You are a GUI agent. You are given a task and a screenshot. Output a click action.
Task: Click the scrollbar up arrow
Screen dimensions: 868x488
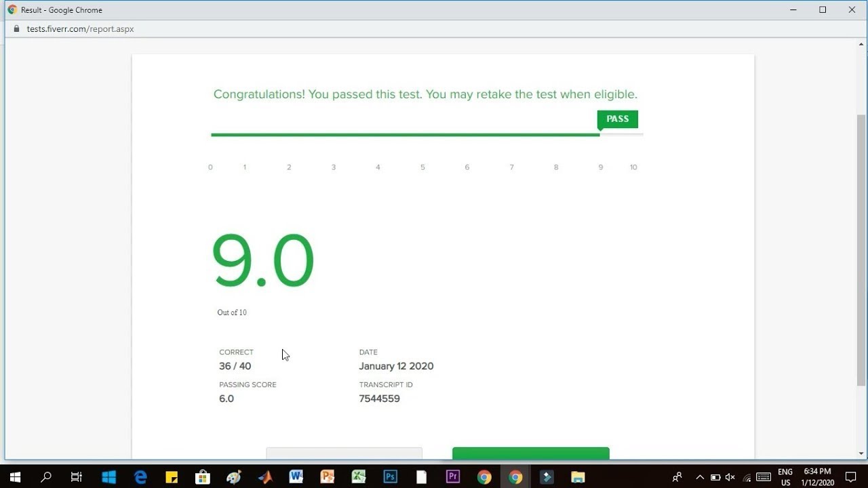click(861, 44)
